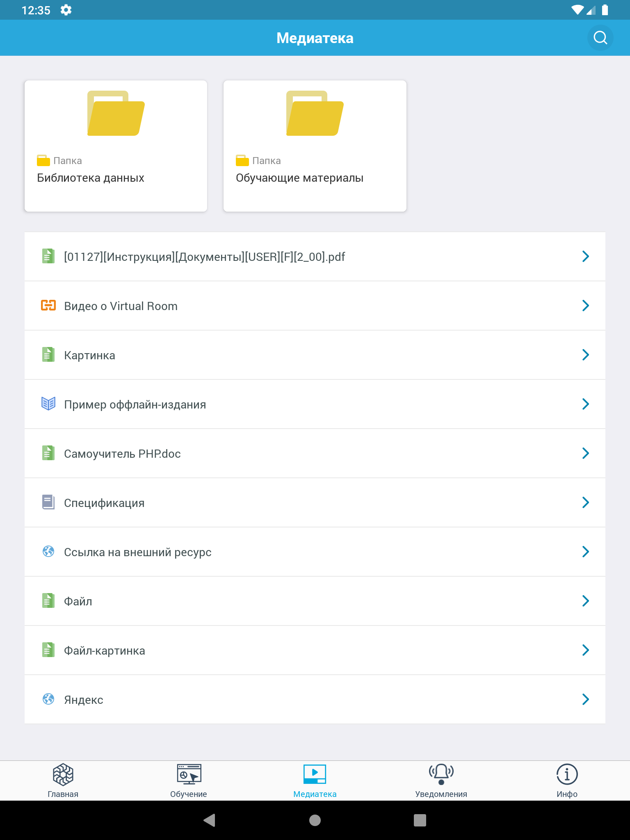
Task: Open the search magnifier icon
Action: (x=600, y=38)
